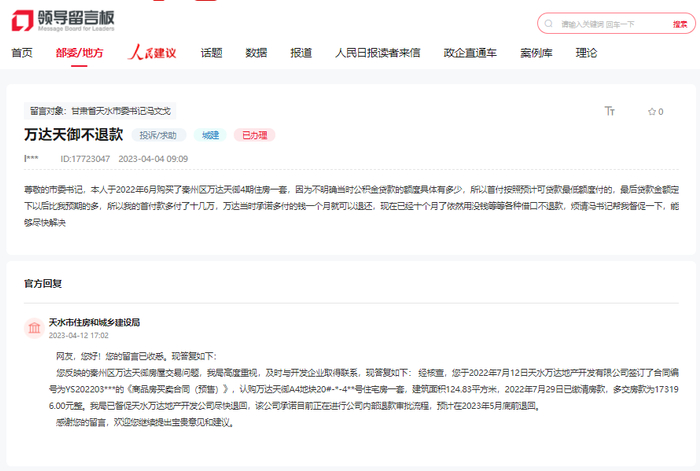Click the 理论 navigation item
This screenshot has width=700, height=471.
pyautogui.click(x=587, y=53)
